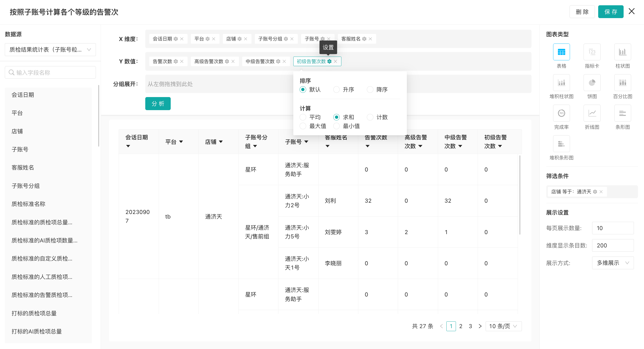Click the 保存 save button
The height and width of the screenshot is (349, 644).
click(x=611, y=12)
